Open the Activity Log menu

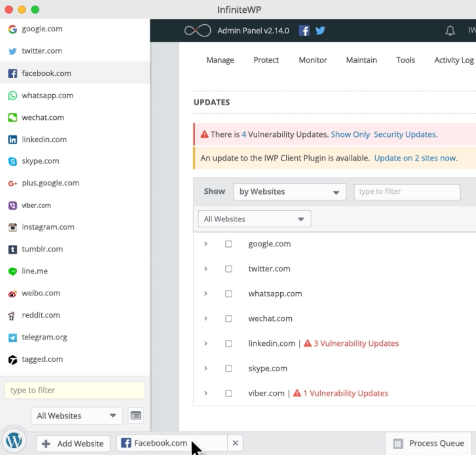(454, 60)
